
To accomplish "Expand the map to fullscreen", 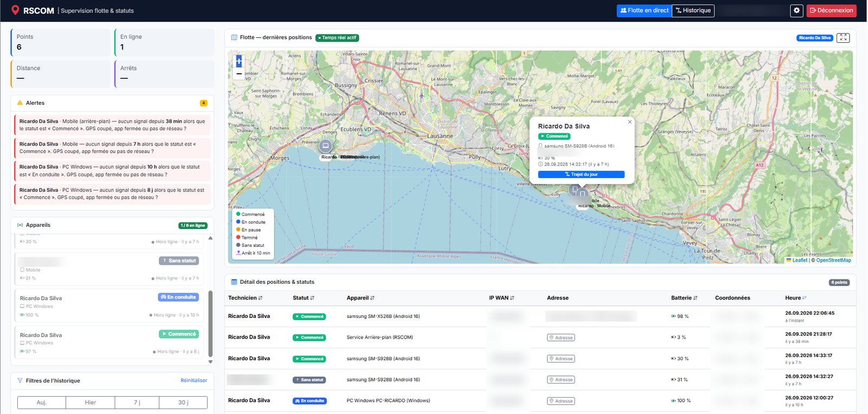I will pos(843,37).
